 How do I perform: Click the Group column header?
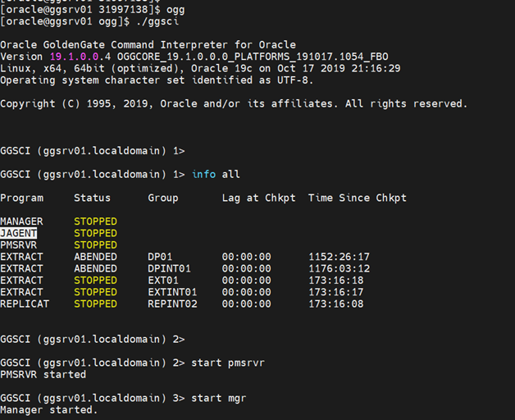[163, 198]
